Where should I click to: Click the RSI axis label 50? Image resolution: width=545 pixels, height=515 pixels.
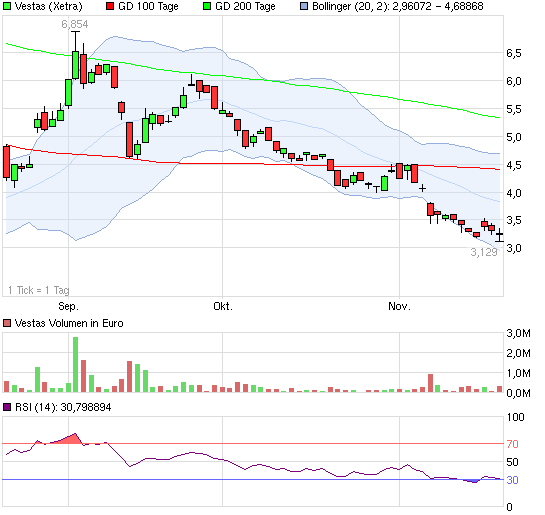(512, 462)
